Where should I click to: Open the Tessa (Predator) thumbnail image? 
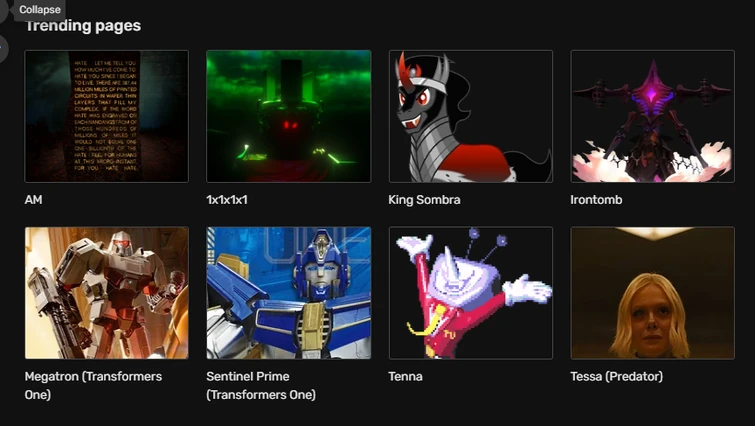pos(652,293)
